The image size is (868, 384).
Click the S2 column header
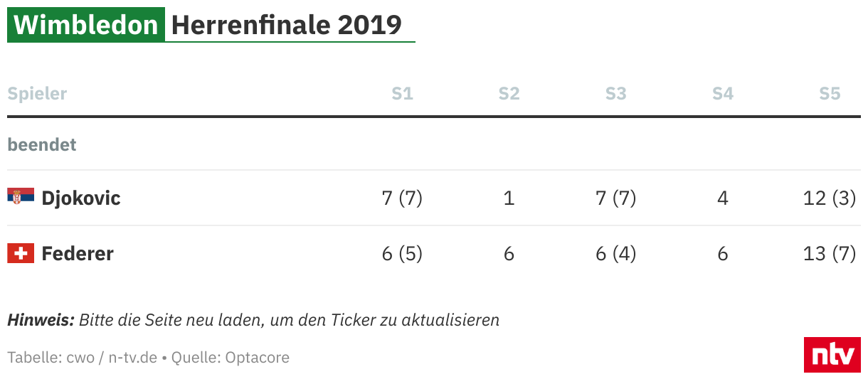click(x=509, y=93)
